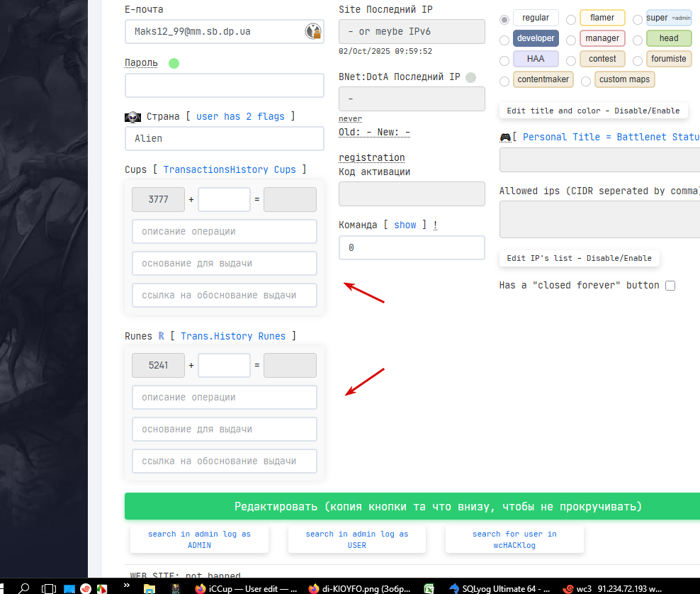Select the flamer role radio button

(571, 20)
